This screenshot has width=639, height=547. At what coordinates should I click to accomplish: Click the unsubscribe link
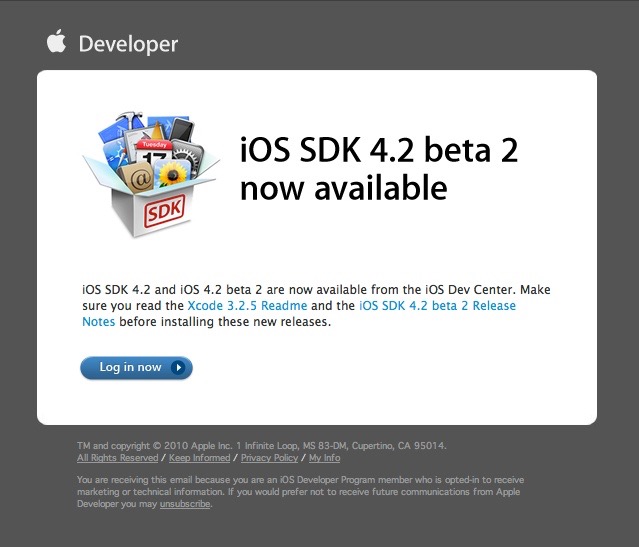185,504
